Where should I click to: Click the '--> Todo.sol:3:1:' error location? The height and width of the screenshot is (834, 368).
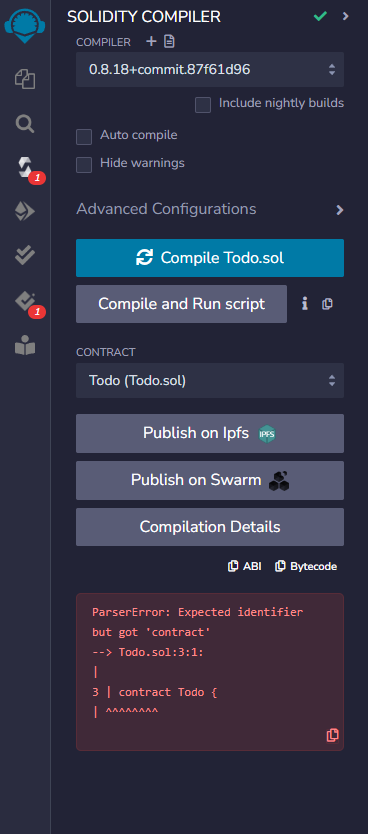(148, 652)
